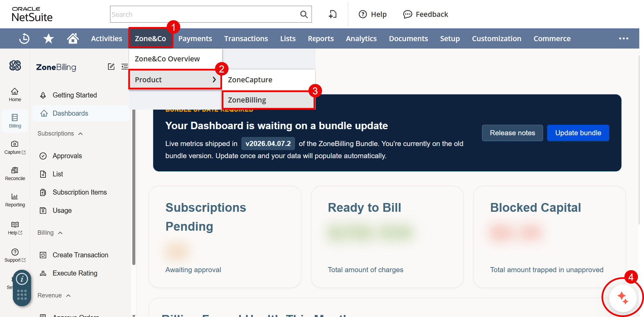
Task: Open Capture in the left rail
Action: 15,147
